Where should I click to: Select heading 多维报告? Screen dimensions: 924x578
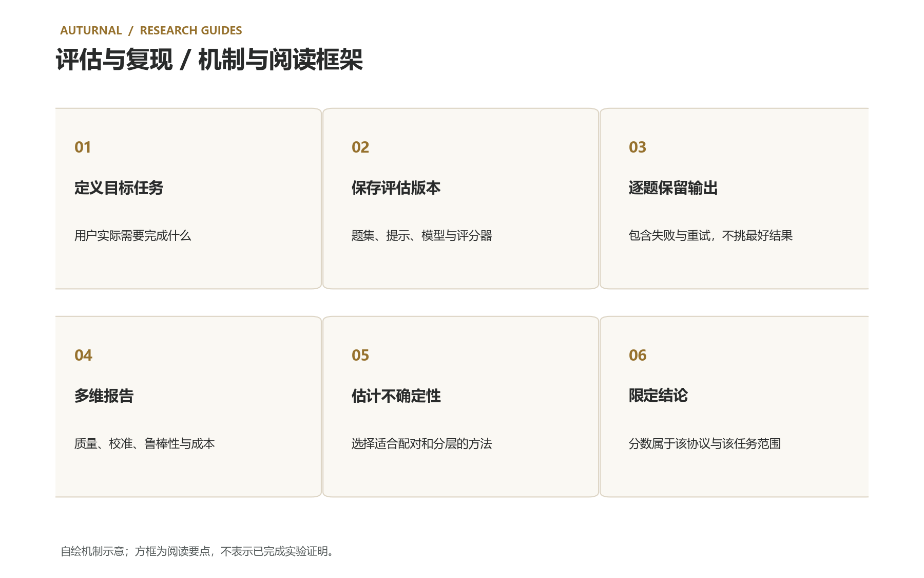[x=104, y=396]
